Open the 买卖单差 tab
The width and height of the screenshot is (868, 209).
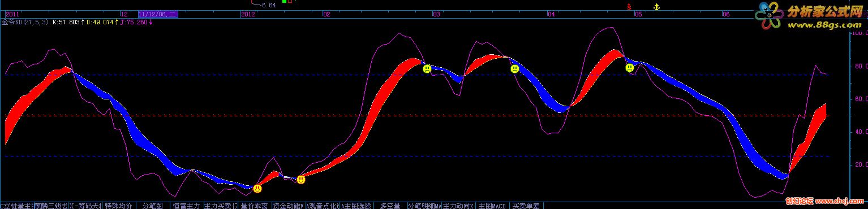[525, 206]
